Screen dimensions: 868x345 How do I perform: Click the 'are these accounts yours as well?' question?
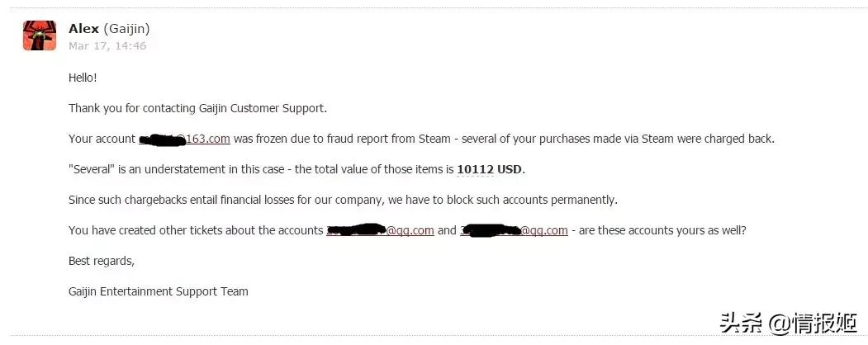[661, 230]
